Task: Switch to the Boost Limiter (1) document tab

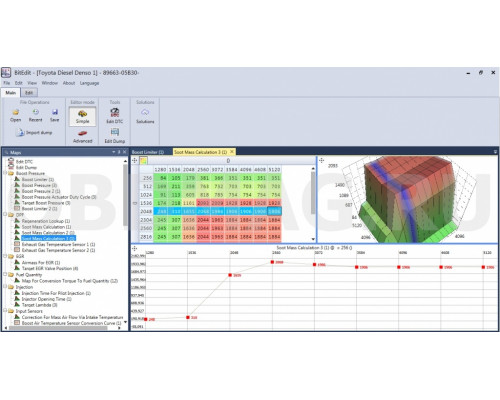Action: (x=148, y=152)
